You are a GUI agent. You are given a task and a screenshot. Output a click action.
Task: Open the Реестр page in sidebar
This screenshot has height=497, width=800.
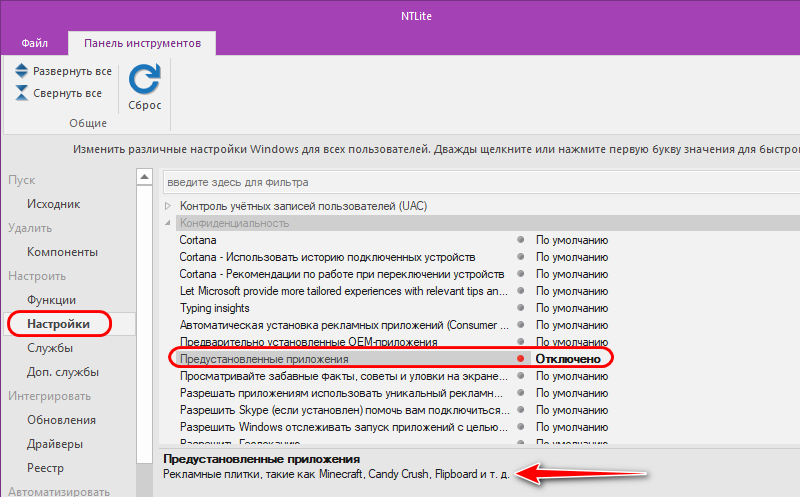(x=45, y=468)
